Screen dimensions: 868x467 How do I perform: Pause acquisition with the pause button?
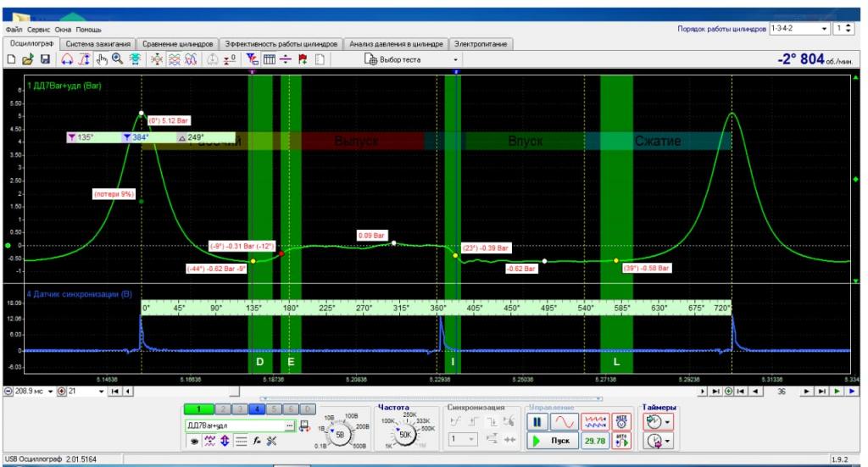(537, 422)
